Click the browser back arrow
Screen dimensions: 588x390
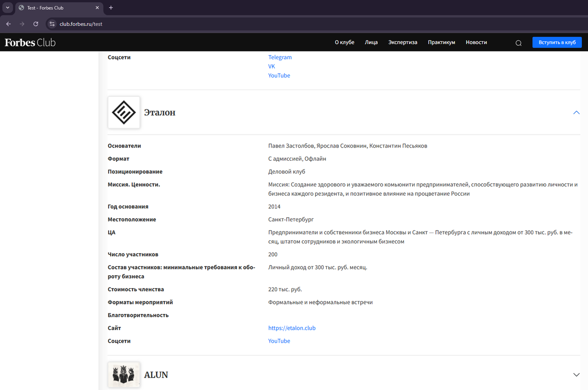click(x=8, y=24)
